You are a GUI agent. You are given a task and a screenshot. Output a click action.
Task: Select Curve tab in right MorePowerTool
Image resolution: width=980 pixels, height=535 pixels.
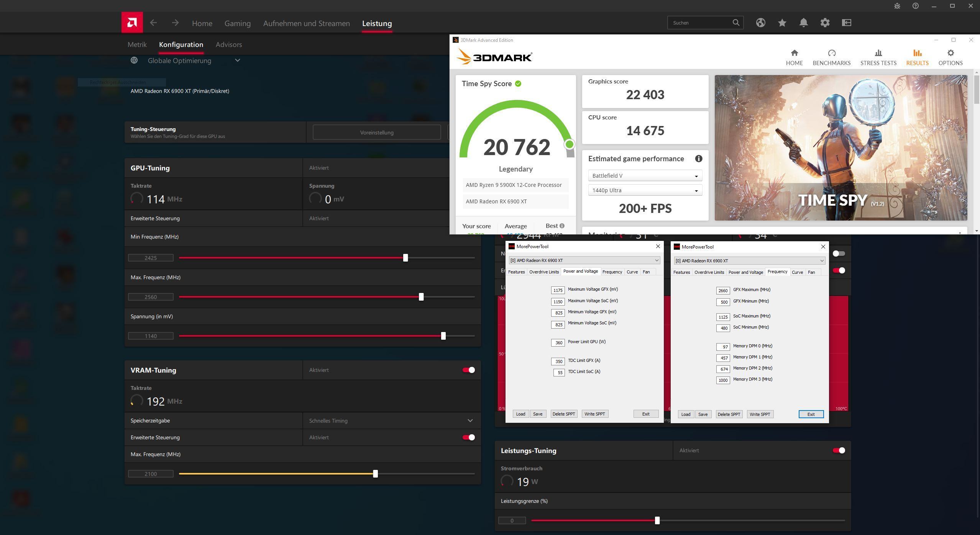[x=797, y=272]
